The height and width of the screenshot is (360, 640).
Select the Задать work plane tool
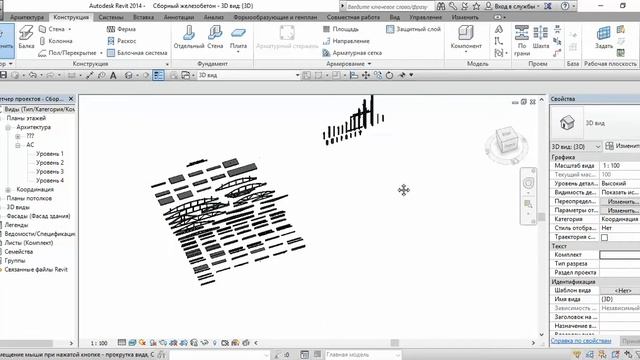(604, 37)
